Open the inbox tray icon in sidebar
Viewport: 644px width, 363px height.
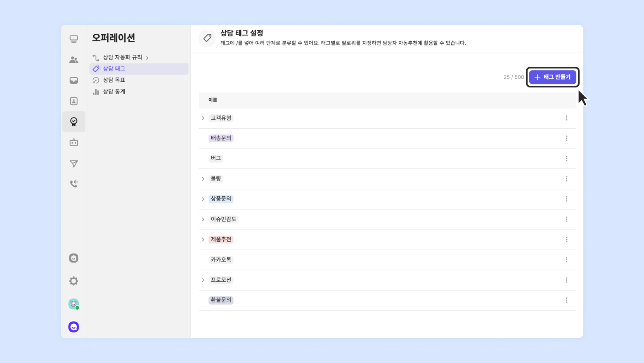[x=73, y=80]
